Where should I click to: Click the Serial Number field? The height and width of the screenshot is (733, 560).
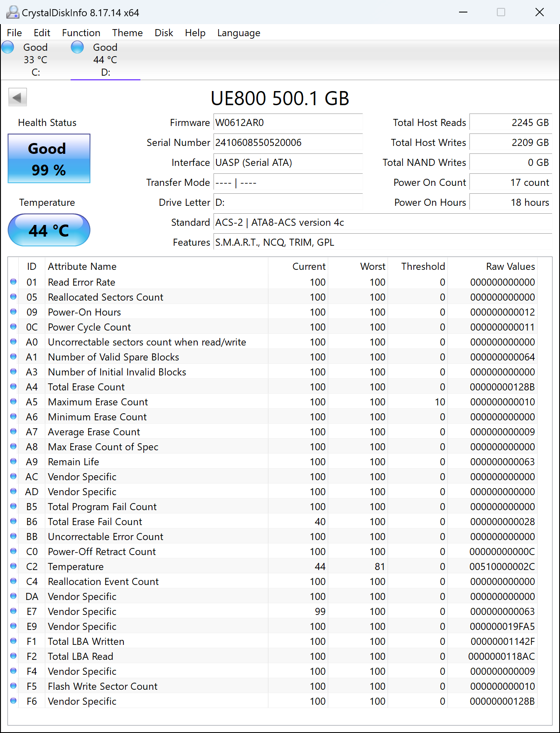coord(288,143)
